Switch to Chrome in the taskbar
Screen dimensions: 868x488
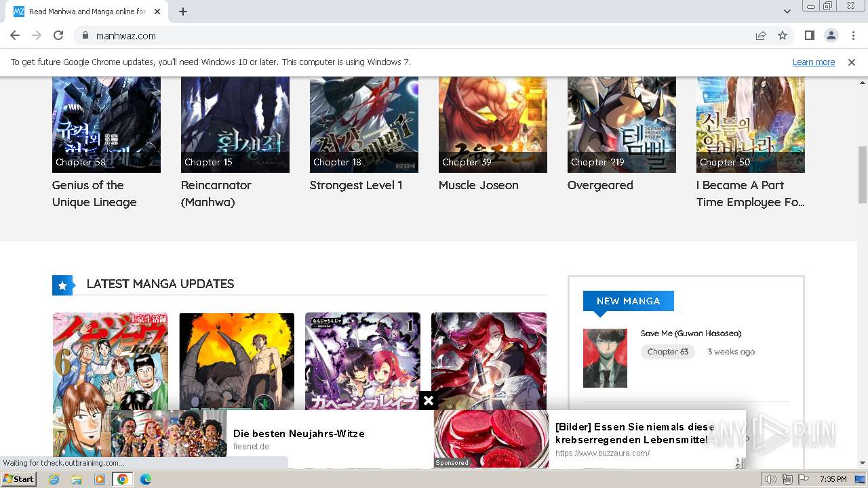tap(122, 479)
